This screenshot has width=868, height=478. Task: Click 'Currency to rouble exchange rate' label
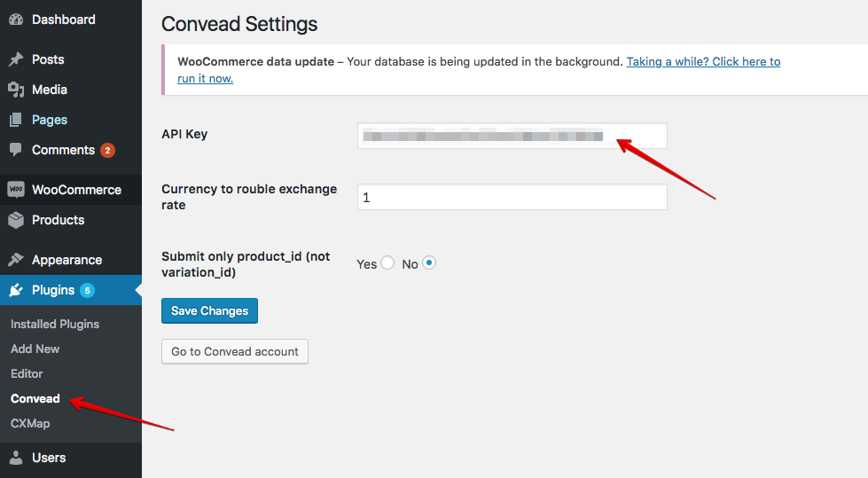point(249,197)
